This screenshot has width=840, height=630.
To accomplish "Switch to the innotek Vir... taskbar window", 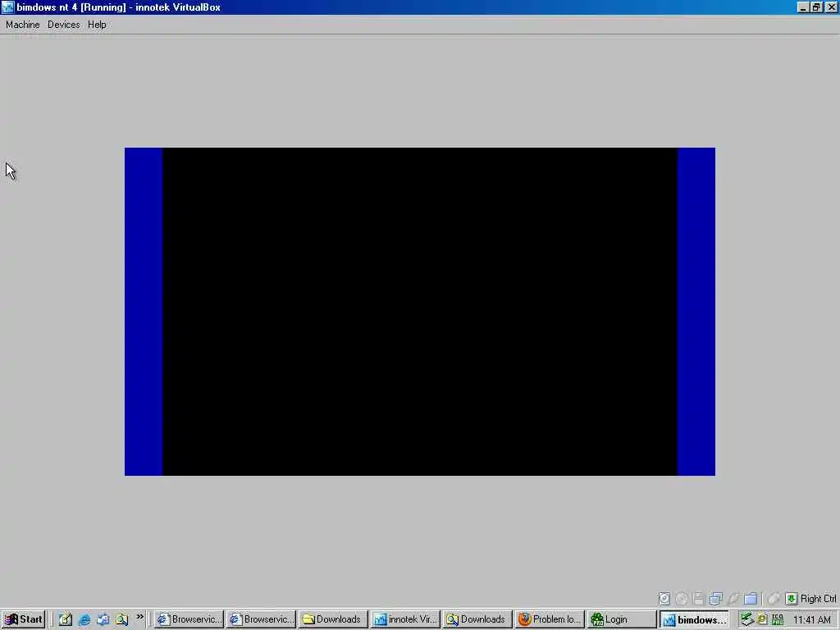I will coord(405,620).
